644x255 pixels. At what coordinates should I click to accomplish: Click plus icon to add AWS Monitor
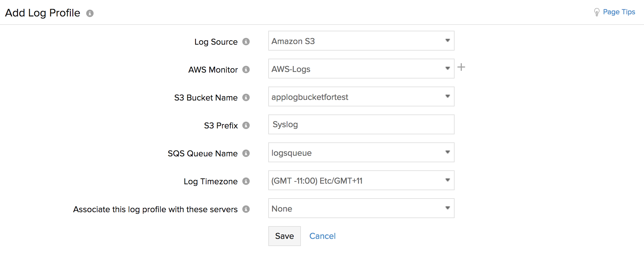tap(461, 67)
